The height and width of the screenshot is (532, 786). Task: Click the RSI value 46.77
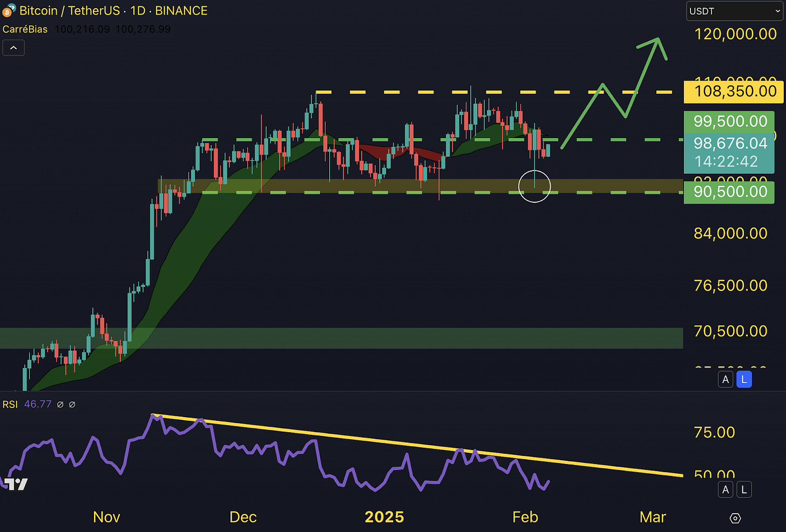(x=38, y=404)
